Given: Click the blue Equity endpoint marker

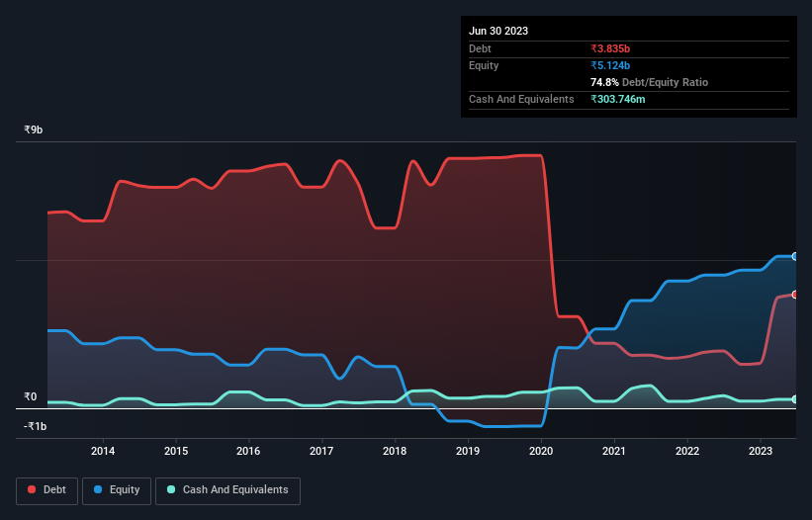Looking at the screenshot, I should point(795,257).
